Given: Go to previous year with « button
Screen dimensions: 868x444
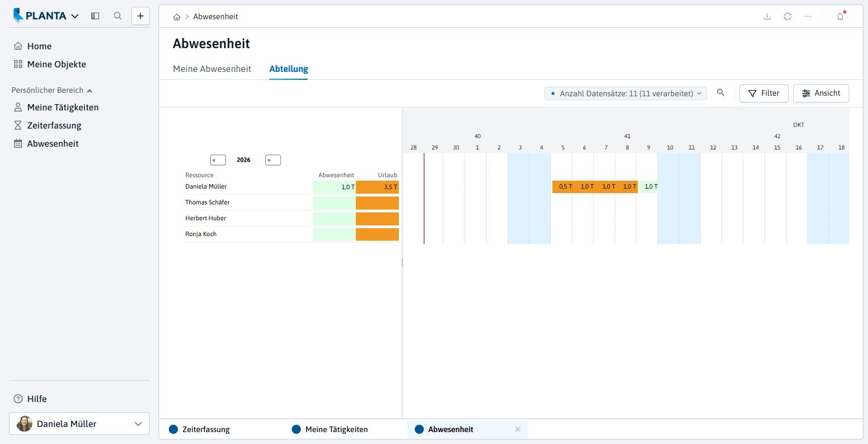Looking at the screenshot, I should [x=218, y=160].
